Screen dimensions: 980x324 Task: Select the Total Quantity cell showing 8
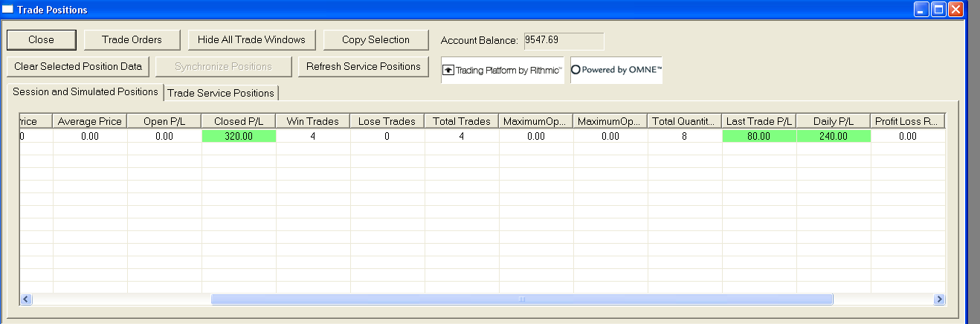[685, 136]
